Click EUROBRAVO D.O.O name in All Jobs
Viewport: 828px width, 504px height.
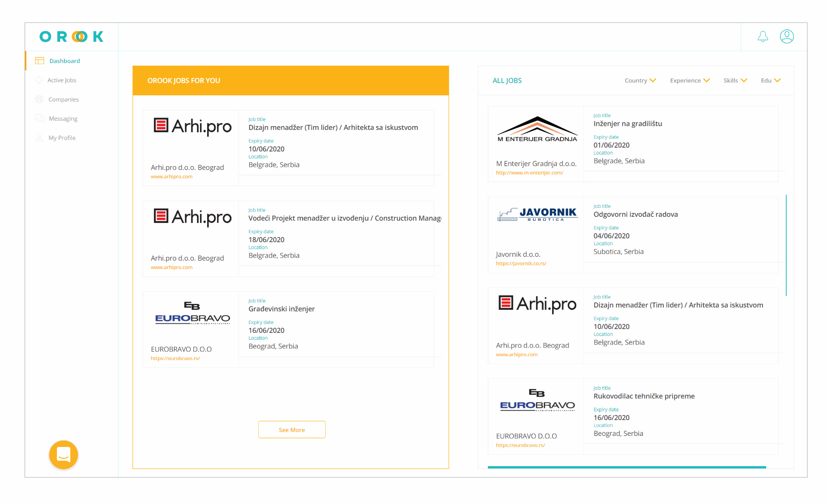pos(526,436)
